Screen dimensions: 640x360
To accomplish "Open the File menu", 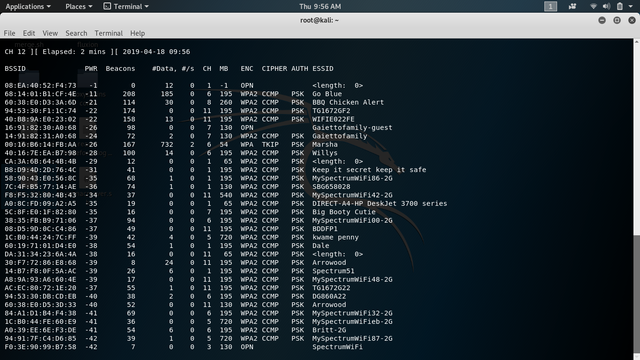I will point(9,33).
